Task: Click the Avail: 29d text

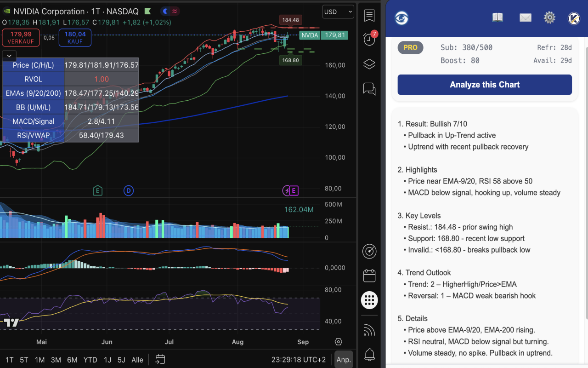Action: click(553, 60)
